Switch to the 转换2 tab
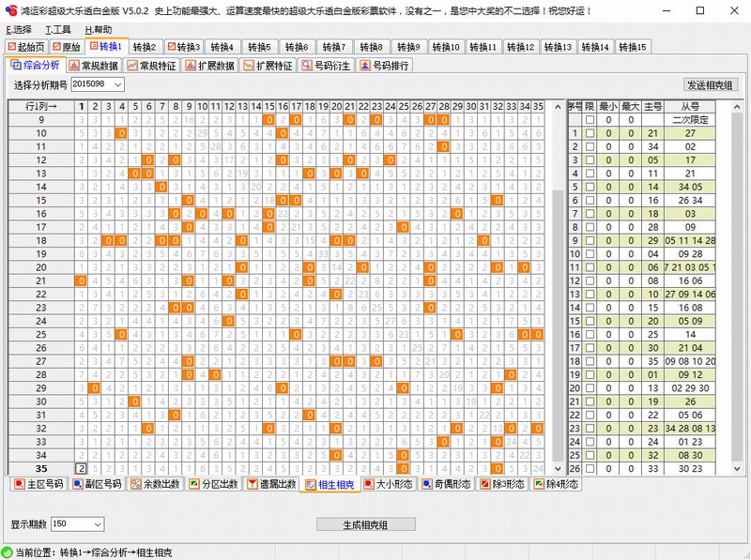This screenshot has height=560, width=751. pyautogui.click(x=146, y=45)
